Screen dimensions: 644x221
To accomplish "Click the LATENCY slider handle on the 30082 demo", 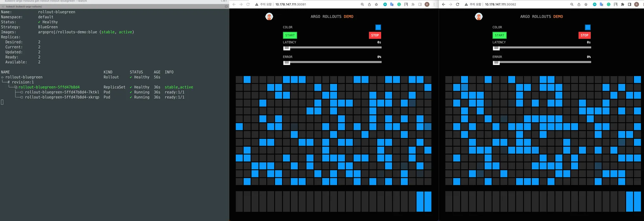I will tap(496, 48).
